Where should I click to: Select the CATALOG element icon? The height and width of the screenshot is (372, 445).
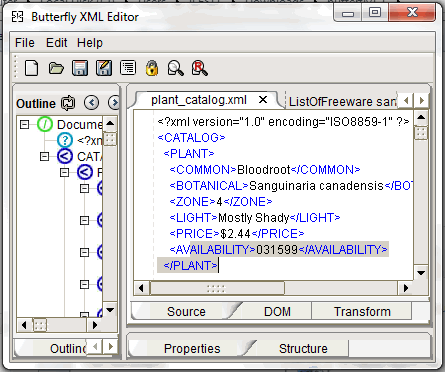65,156
